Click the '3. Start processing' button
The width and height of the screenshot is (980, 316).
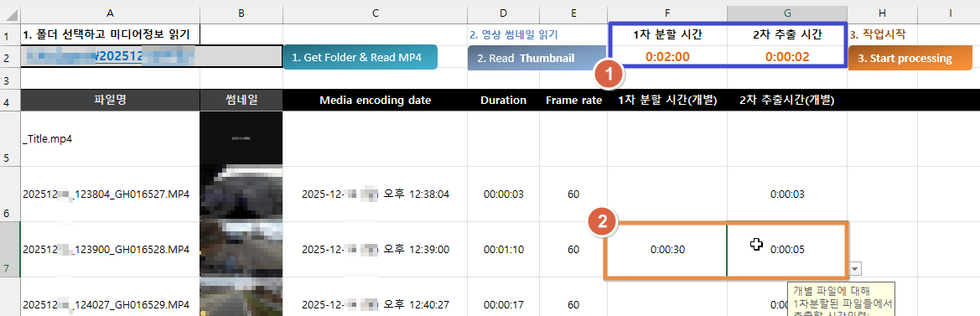pyautogui.click(x=910, y=58)
